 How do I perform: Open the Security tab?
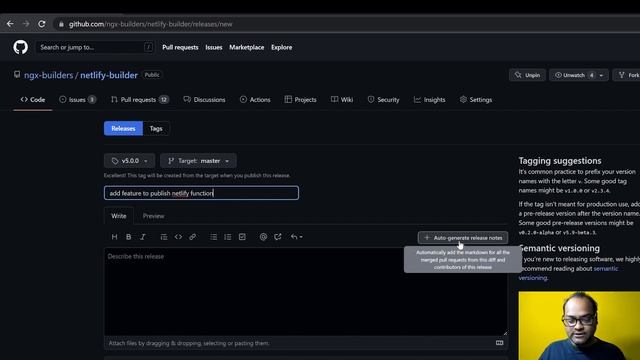click(383, 100)
